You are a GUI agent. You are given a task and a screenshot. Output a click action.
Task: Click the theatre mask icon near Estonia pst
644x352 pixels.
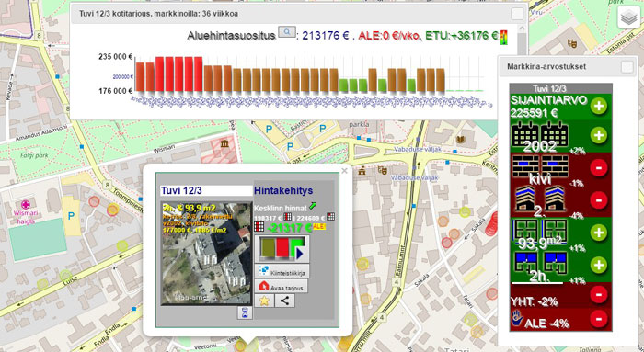coord(571,42)
